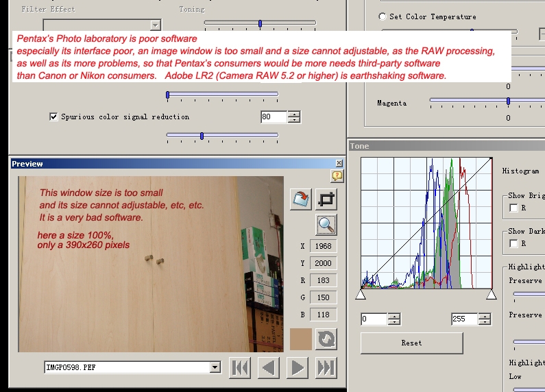Click the Toning slider handle
545x392 pixels.
[260, 23]
